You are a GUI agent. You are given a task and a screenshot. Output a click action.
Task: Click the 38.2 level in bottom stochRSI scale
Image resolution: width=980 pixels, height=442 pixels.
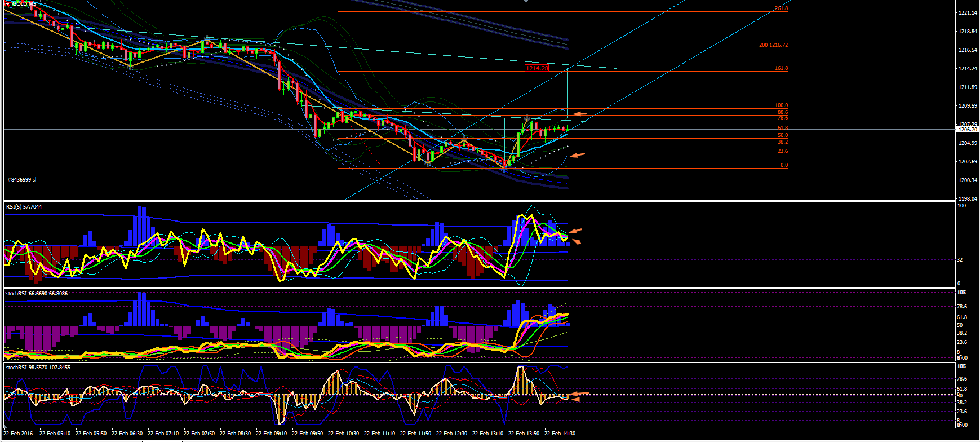(962, 403)
